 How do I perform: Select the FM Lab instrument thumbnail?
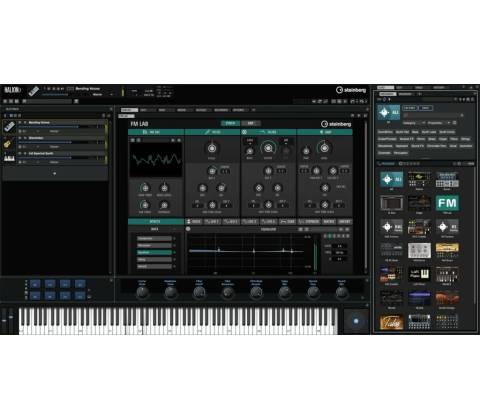447,203
